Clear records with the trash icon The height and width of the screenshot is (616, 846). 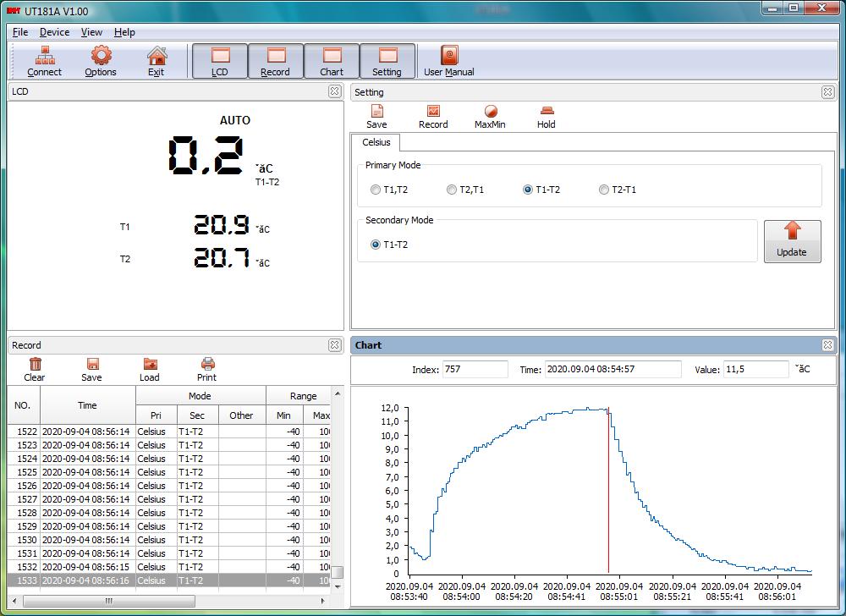(x=35, y=370)
